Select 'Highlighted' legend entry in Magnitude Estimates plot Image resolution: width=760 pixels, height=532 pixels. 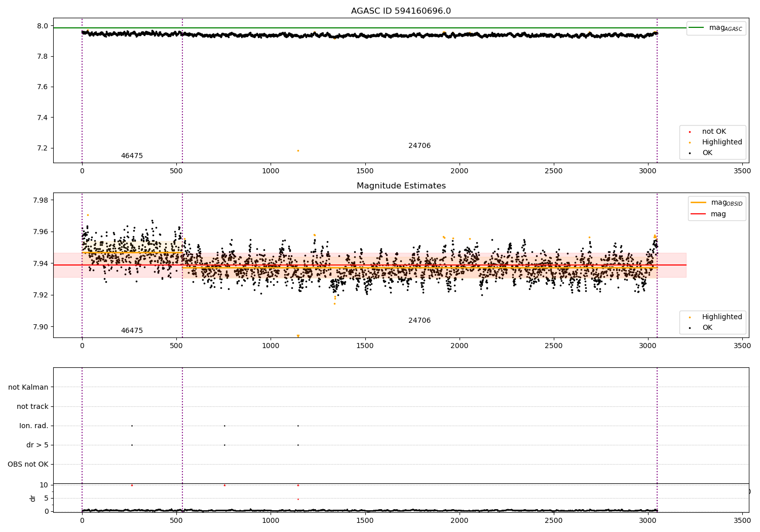pos(722,317)
